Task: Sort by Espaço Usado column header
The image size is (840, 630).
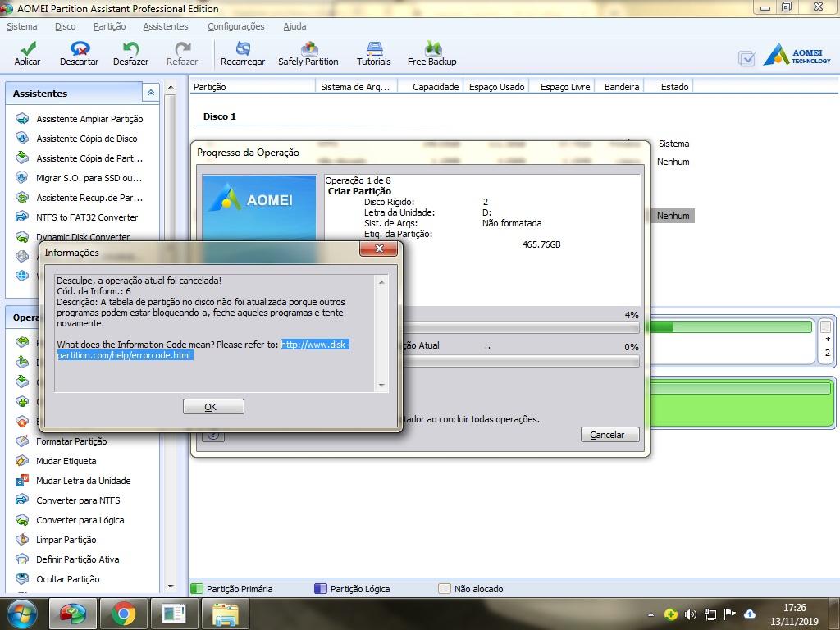Action: coord(496,87)
